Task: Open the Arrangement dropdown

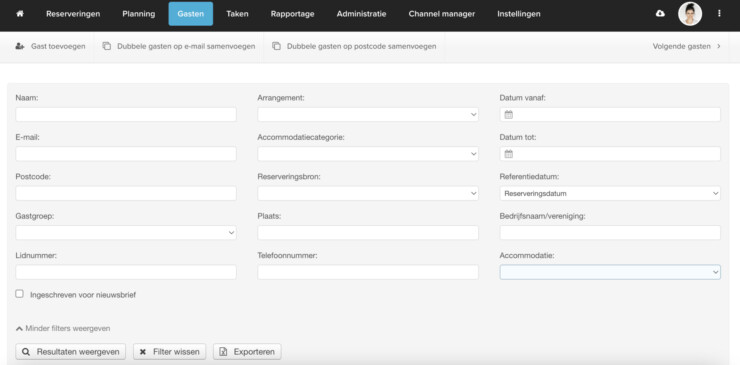Action: click(x=368, y=114)
